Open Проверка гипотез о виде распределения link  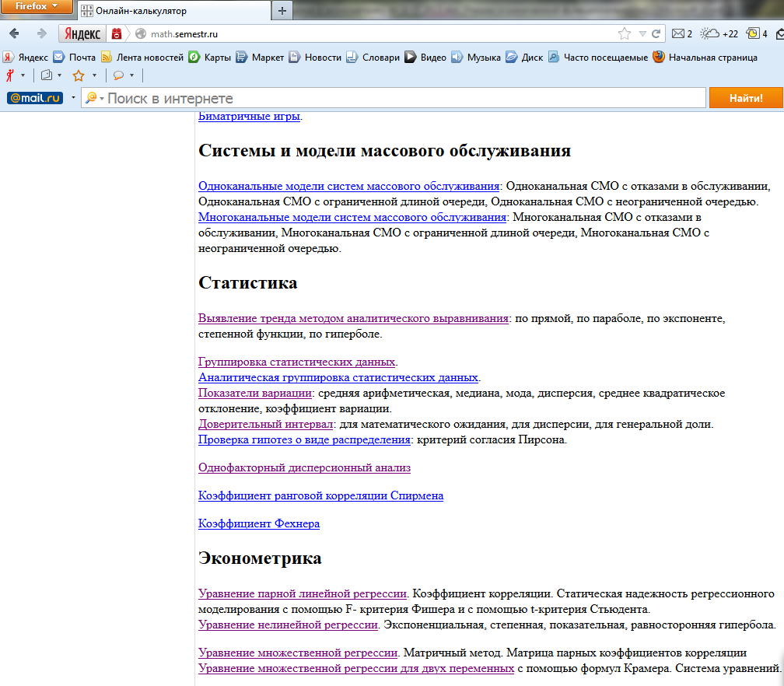pos(305,439)
